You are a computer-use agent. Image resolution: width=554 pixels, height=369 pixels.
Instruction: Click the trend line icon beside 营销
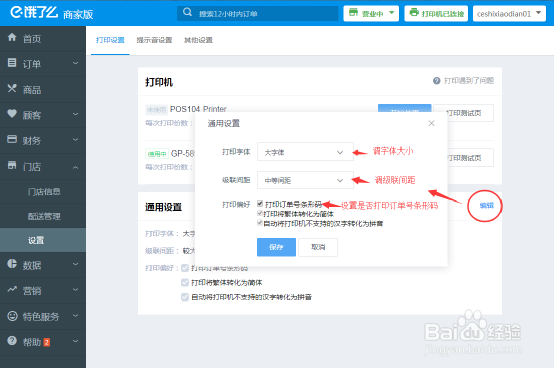click(x=12, y=289)
